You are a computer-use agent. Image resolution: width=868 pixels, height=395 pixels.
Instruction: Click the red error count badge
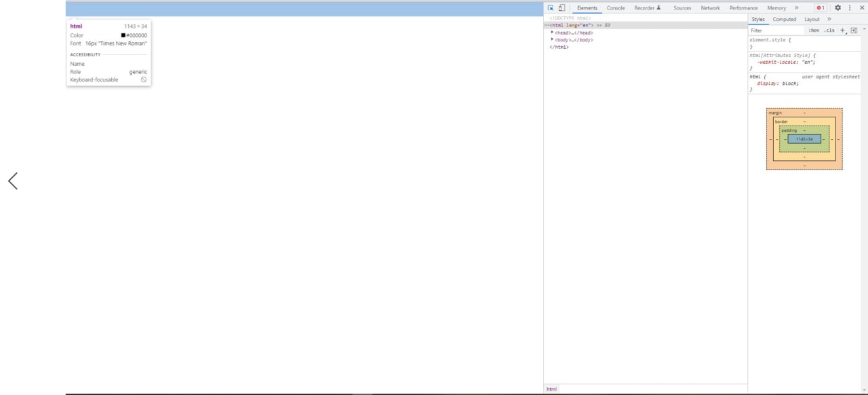821,7
